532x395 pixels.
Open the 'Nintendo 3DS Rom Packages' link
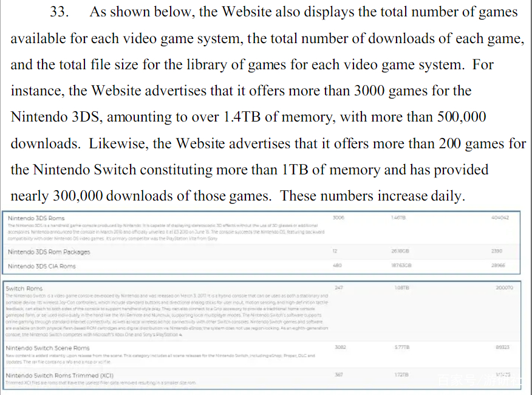[49, 252]
